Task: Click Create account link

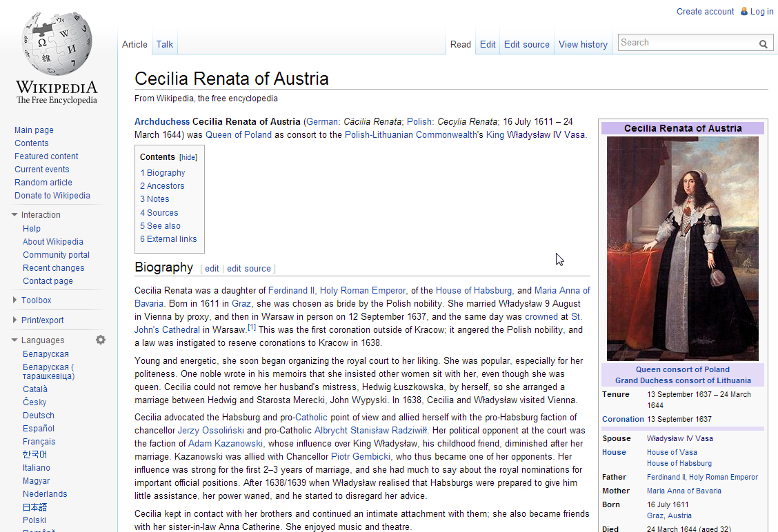Action: click(x=705, y=12)
